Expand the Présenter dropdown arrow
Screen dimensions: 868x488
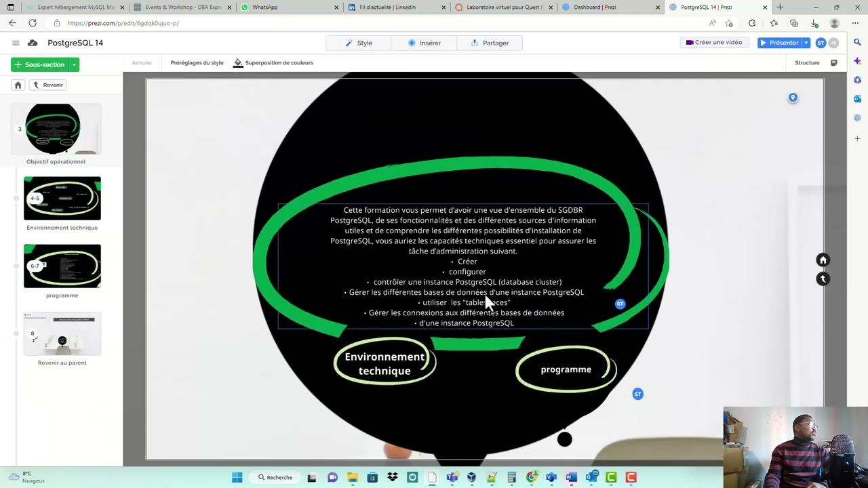806,43
